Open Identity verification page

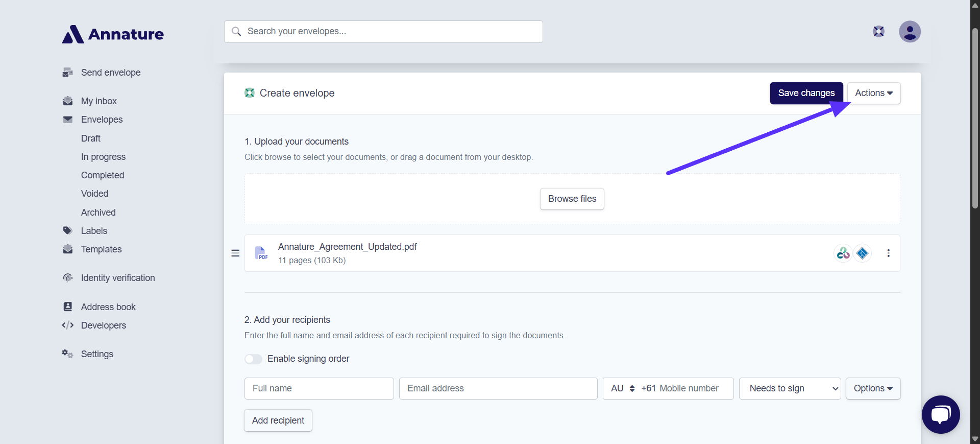[117, 278]
